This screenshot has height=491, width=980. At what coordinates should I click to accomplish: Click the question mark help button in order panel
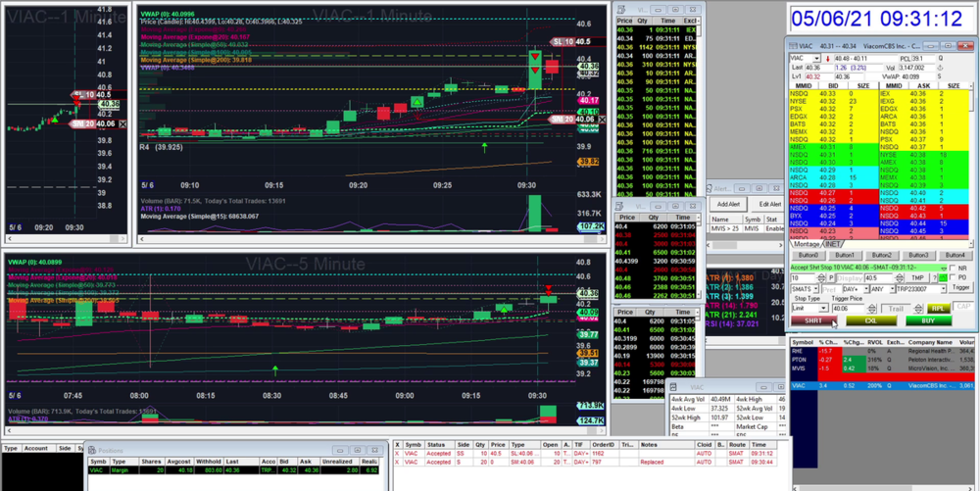pos(934,277)
